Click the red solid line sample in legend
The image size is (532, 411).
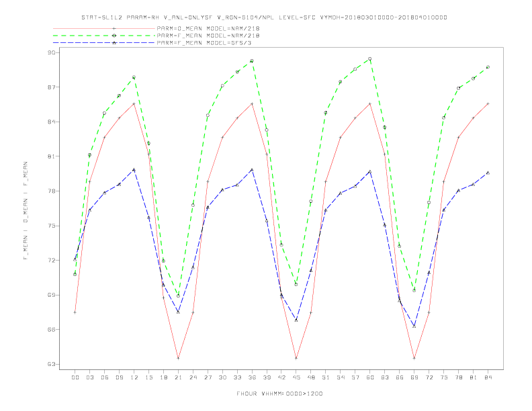pyautogui.click(x=104, y=28)
